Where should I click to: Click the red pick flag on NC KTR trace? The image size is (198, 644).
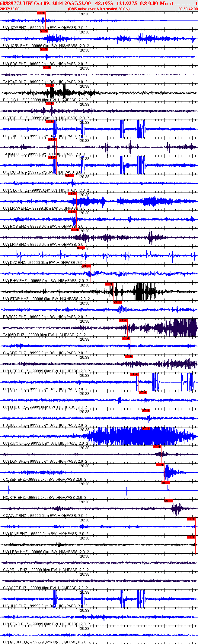click(x=166, y=483)
